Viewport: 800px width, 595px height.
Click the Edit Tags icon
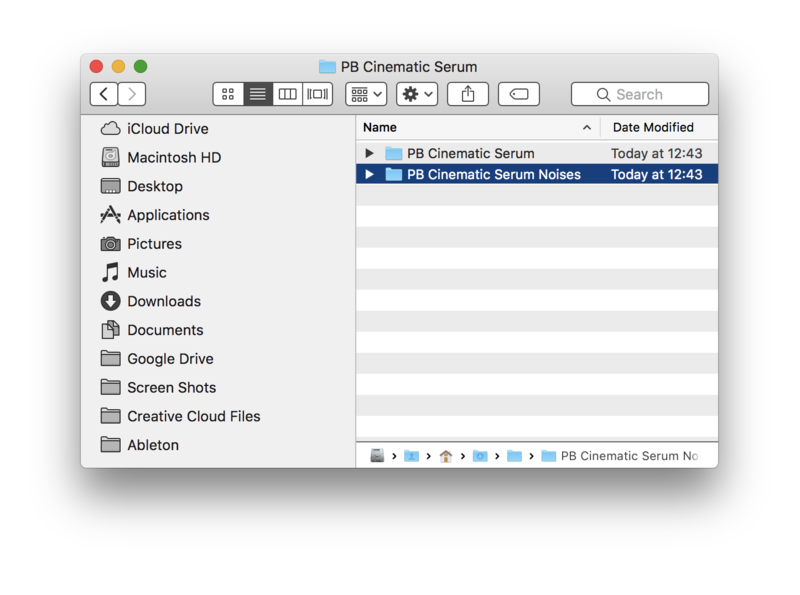tap(518, 94)
